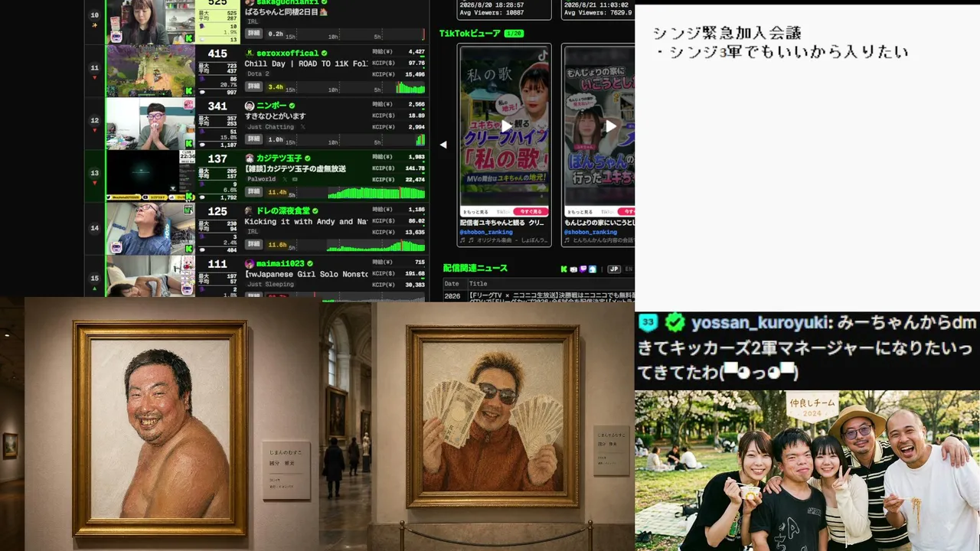This screenshot has height=551, width=980.
Task: Open ニンポー's stream thumbnail
Action: pos(150,124)
